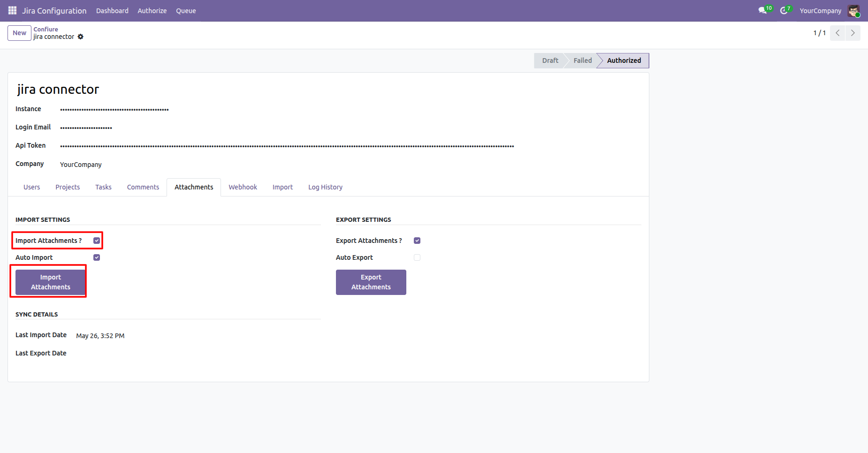Switch to the Webhook tab
The image size is (868, 453).
(x=243, y=187)
